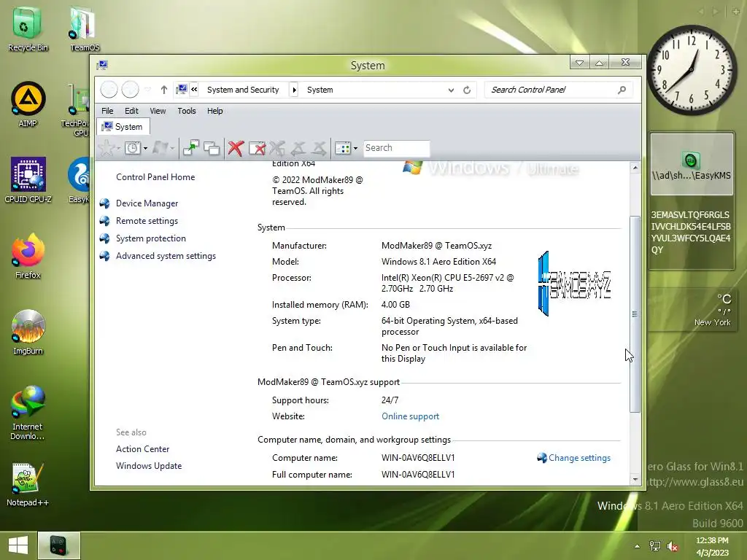Image resolution: width=747 pixels, height=560 pixels.
Task: Open Device Manager link
Action: tap(147, 203)
